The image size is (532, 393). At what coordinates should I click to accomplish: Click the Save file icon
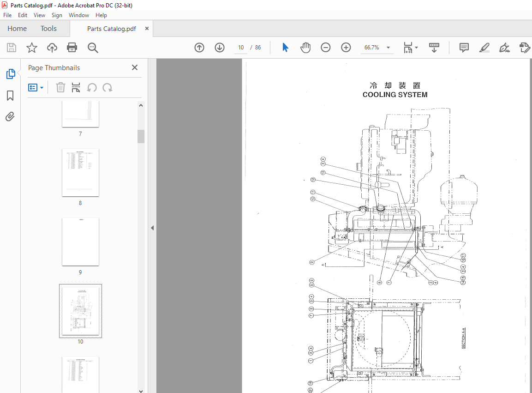coord(12,48)
